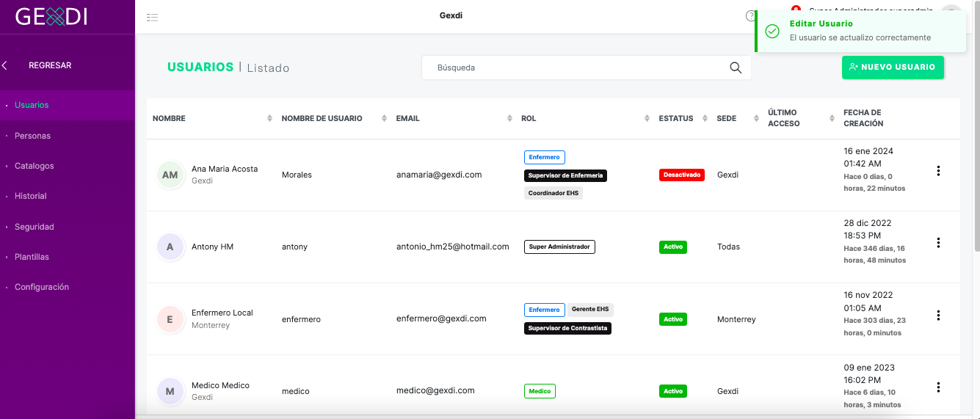Click the Gexdi title in the top bar

(x=451, y=15)
